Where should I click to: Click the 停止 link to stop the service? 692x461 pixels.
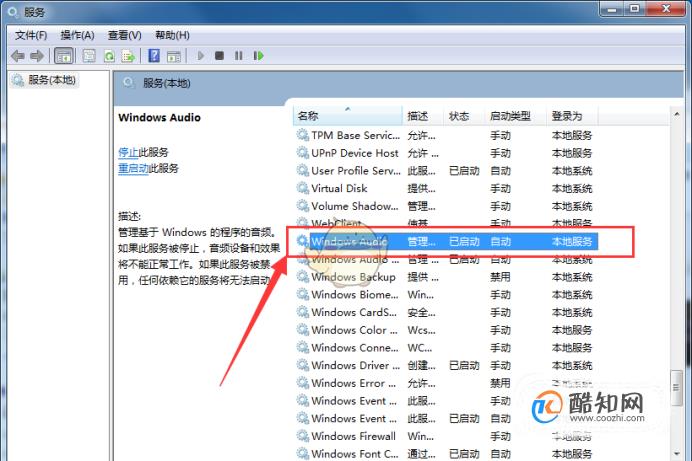point(128,153)
